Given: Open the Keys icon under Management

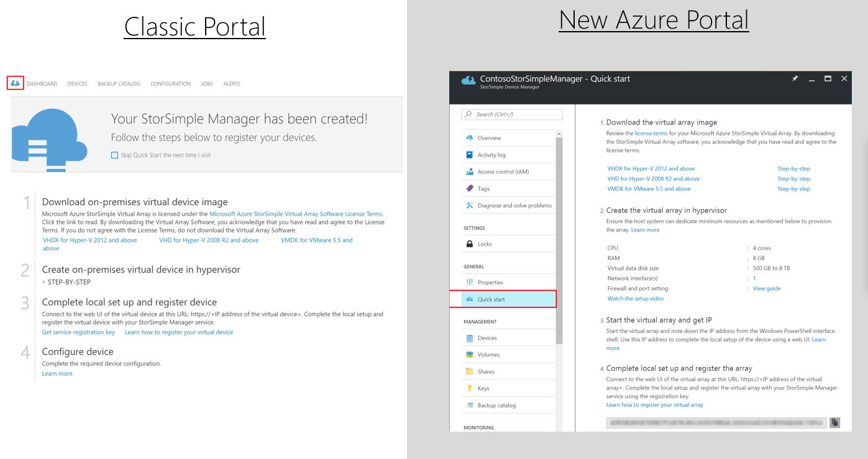Looking at the screenshot, I should pos(470,388).
